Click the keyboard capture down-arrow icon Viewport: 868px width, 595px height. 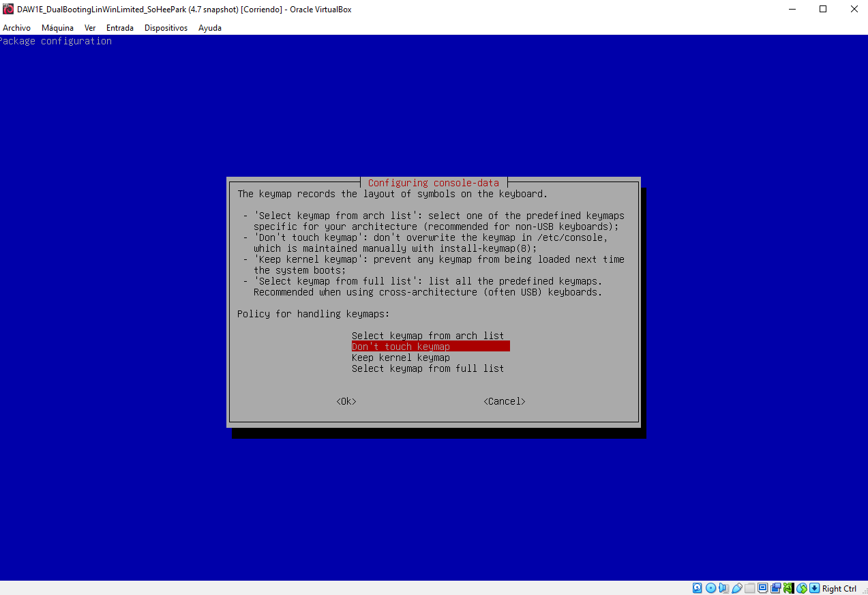click(x=814, y=588)
